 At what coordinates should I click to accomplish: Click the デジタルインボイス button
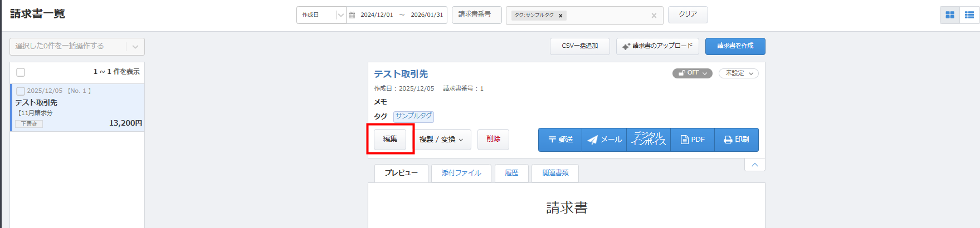point(649,140)
